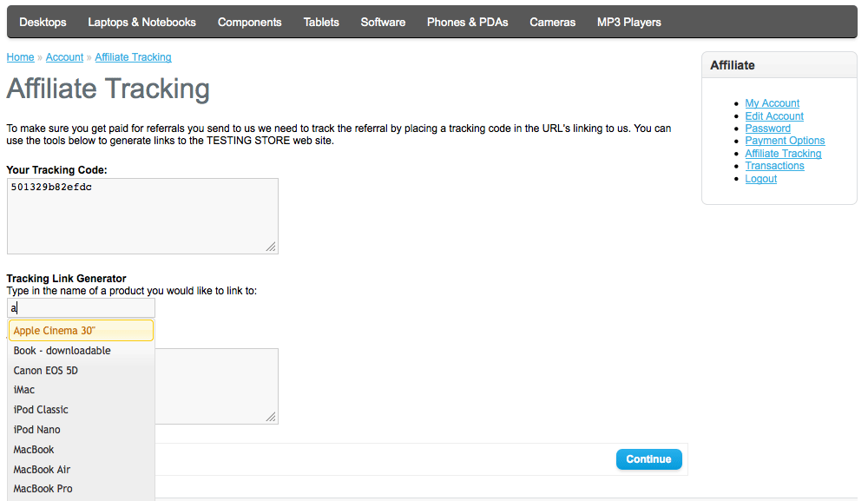
Task: Click the tracking code textarea resize handle
Action: click(x=272, y=247)
